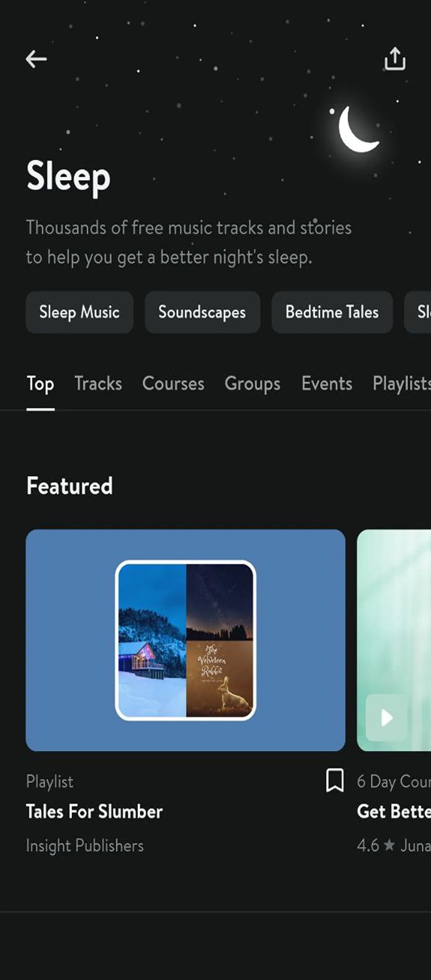431x980 pixels.
Task: Switch to the Tracks tab
Action: pyautogui.click(x=98, y=384)
